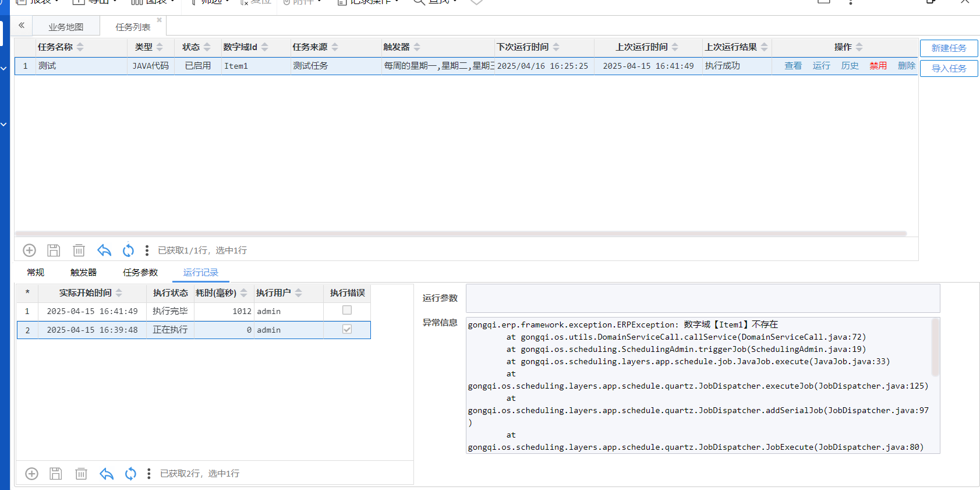Expand the upper chevron in the blue sidebar
The width and height of the screenshot is (980, 490).
click(x=3, y=69)
